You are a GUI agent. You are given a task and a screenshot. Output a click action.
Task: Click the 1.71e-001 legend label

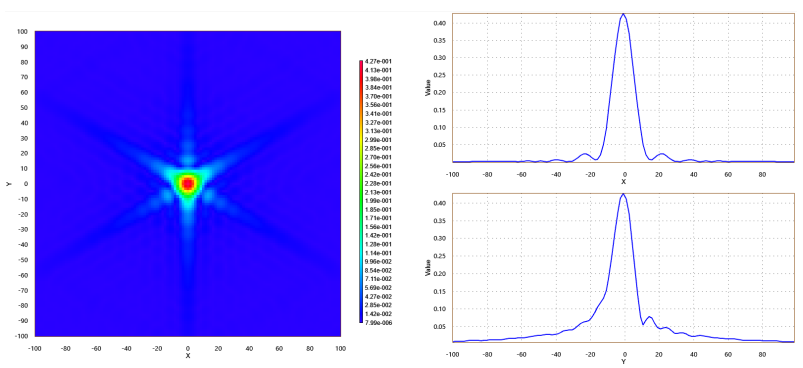[x=378, y=218]
